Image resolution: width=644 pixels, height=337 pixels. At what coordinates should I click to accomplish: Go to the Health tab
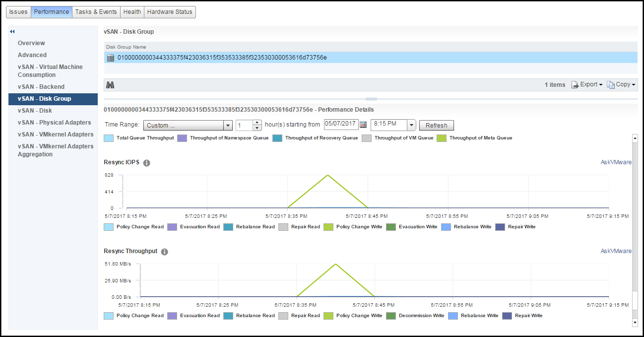pos(132,12)
